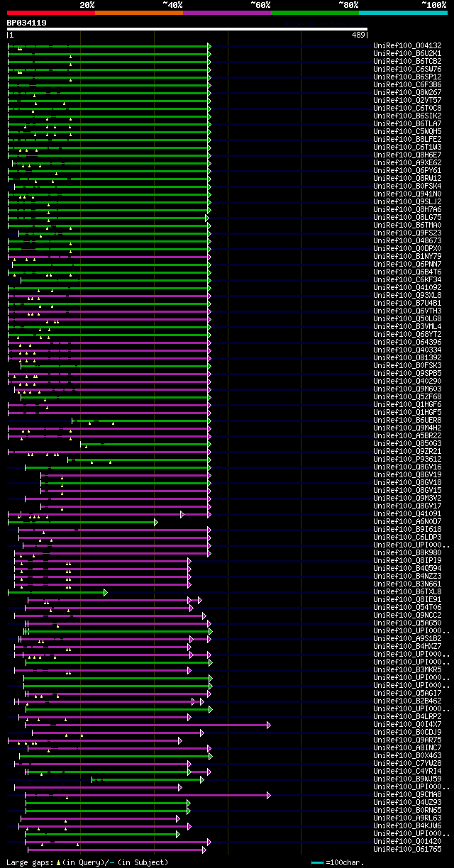Click the UniRef100_B6SIK2 entry
This screenshot has width=454, height=868.
pos(407,116)
